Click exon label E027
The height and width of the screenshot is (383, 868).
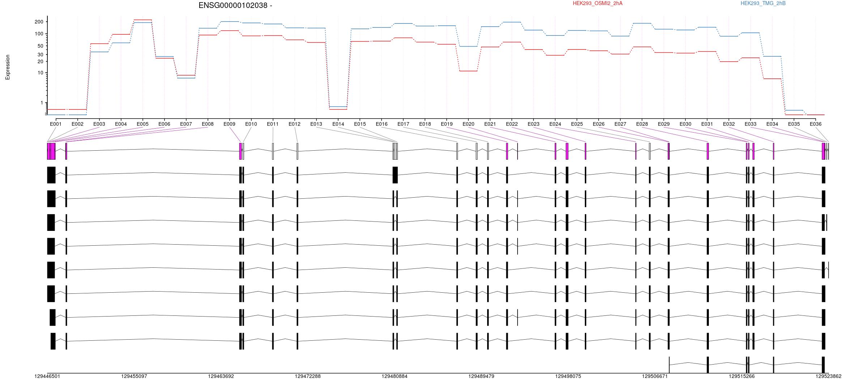click(x=620, y=124)
